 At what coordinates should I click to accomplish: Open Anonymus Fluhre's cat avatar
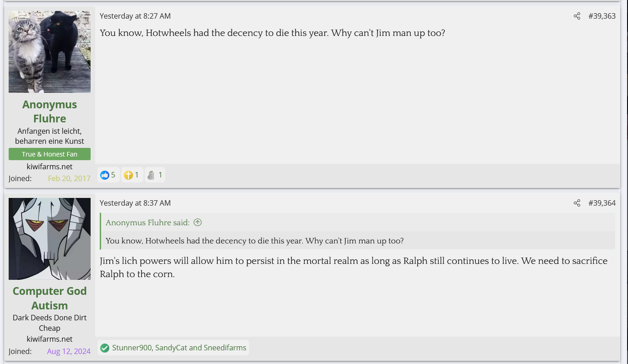click(x=50, y=52)
